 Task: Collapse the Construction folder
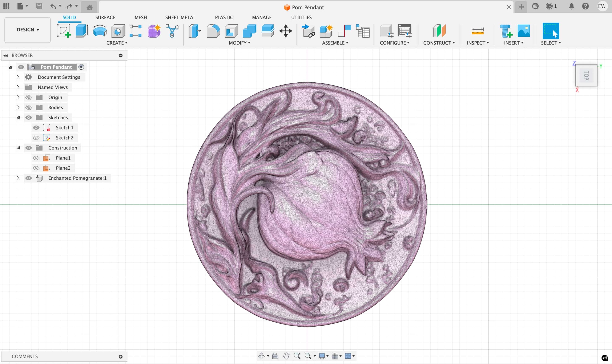tap(18, 148)
